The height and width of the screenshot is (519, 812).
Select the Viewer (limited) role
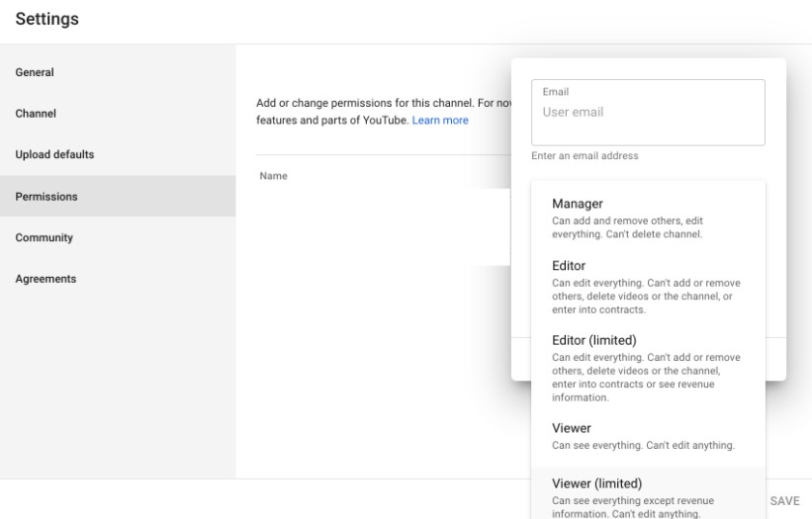coord(648,493)
